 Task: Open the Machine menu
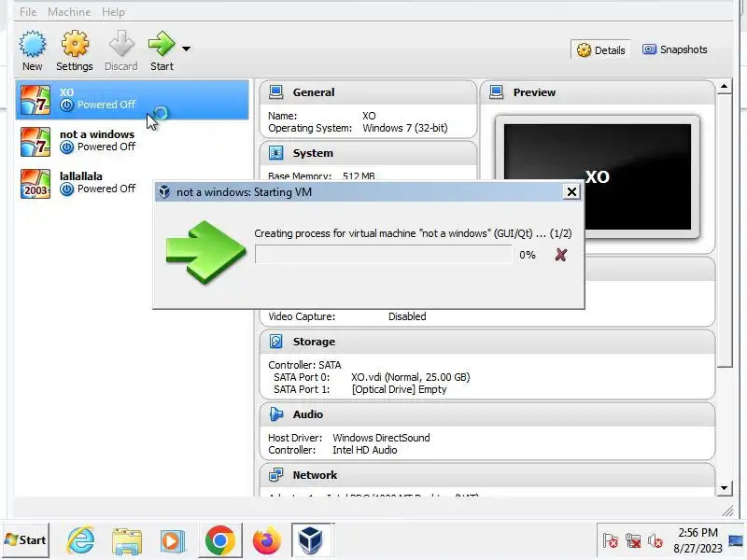pyautogui.click(x=69, y=12)
